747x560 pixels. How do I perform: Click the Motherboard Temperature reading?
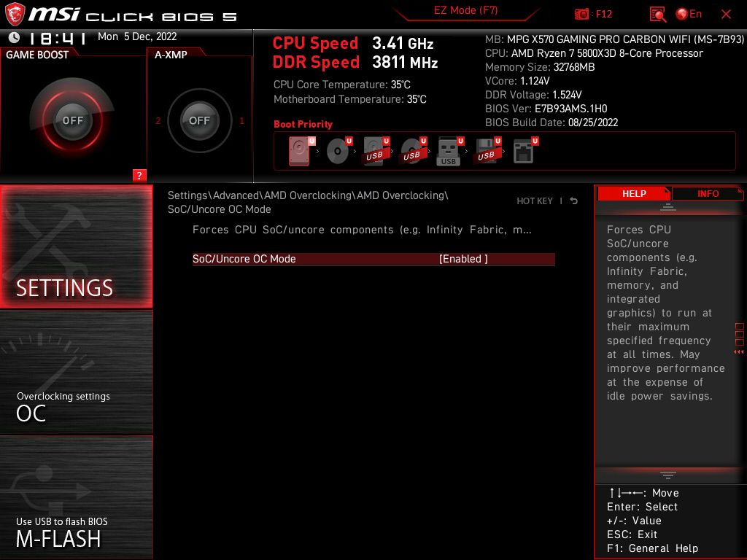[349, 99]
